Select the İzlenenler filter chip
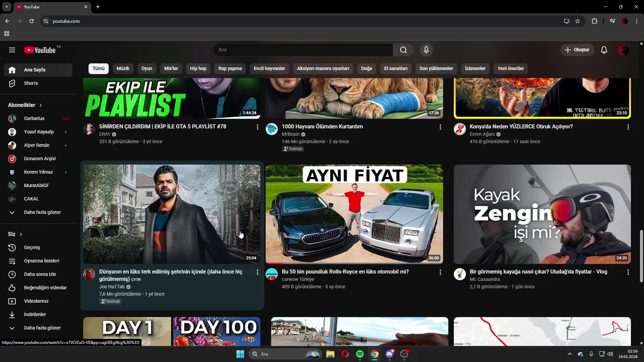This screenshot has width=644, height=362. (x=475, y=68)
